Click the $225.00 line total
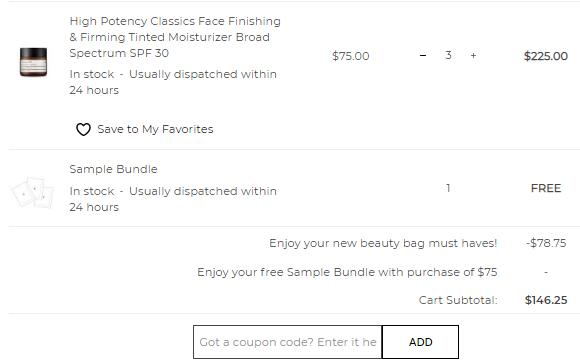580x363 pixels. 546,56
